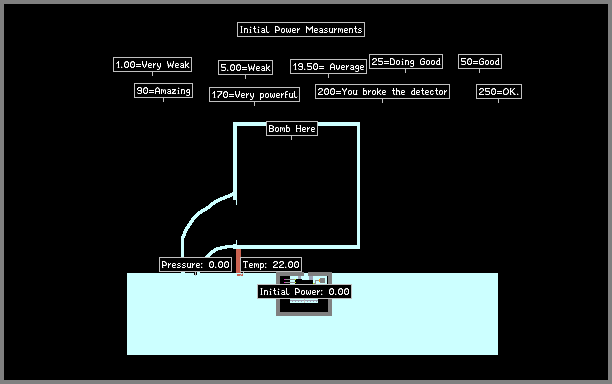Select '200=You broke the detector' sign
Image resolution: width=612 pixels, height=384 pixels.
tap(382, 92)
